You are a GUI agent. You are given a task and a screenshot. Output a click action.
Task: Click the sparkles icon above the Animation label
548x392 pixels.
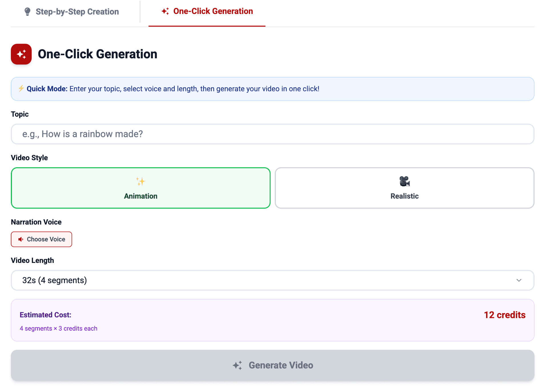pos(140,181)
